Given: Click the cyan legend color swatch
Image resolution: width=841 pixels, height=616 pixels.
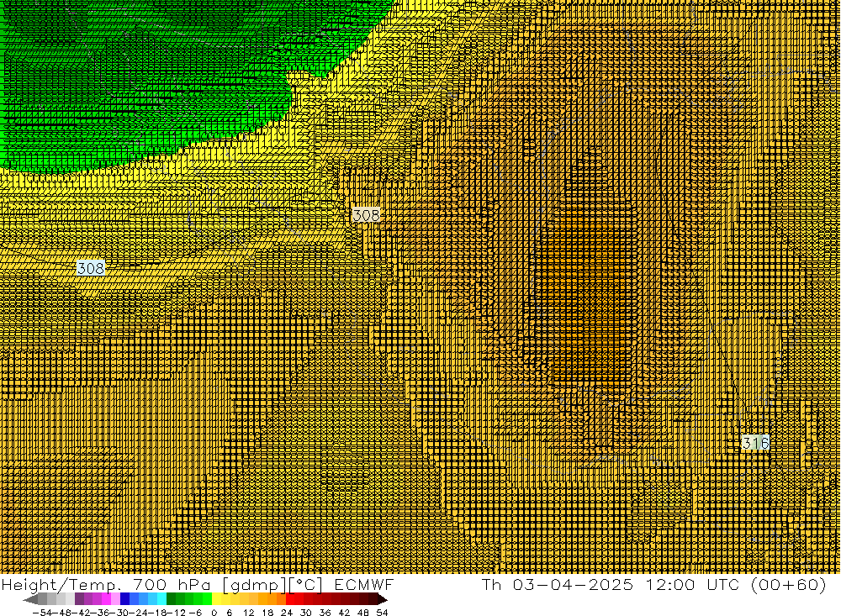Looking at the screenshot, I should pos(161,599).
